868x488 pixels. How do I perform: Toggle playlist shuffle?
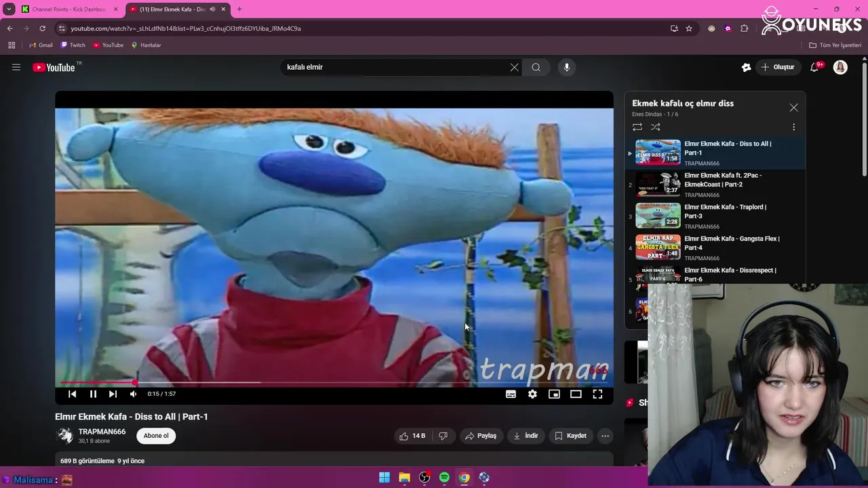(656, 127)
